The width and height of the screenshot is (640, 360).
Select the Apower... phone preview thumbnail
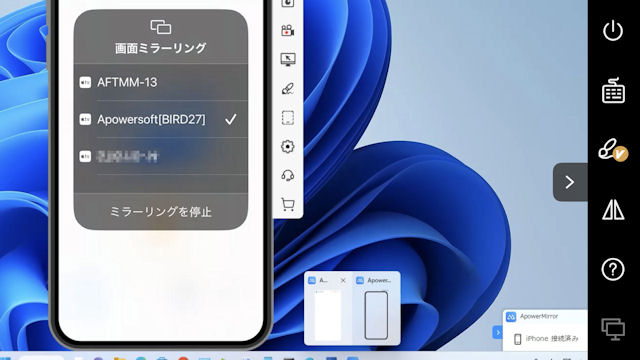pyautogui.click(x=376, y=315)
